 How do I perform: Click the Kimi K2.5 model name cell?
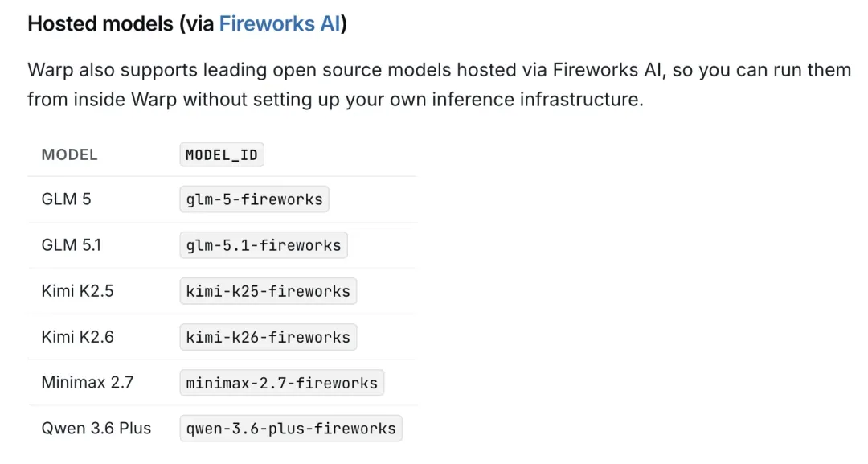pos(77,291)
